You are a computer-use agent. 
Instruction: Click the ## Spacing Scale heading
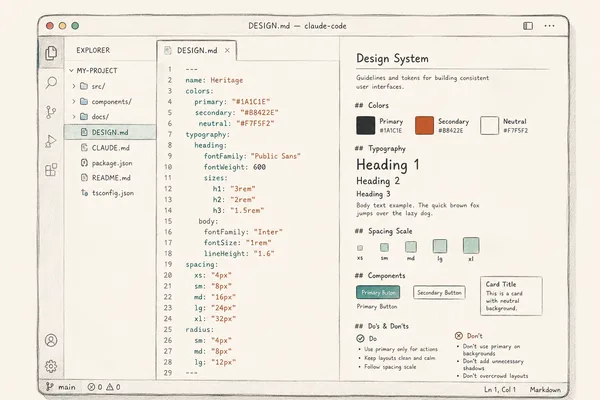tap(383, 231)
